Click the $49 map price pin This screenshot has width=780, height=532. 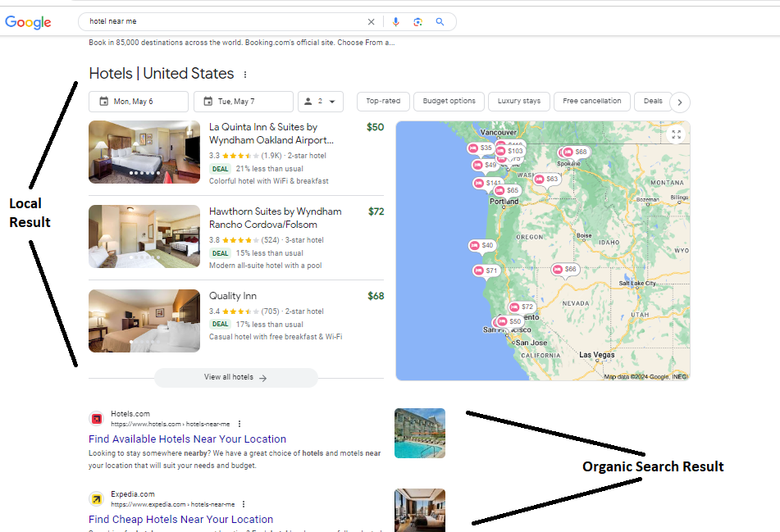[x=485, y=165]
